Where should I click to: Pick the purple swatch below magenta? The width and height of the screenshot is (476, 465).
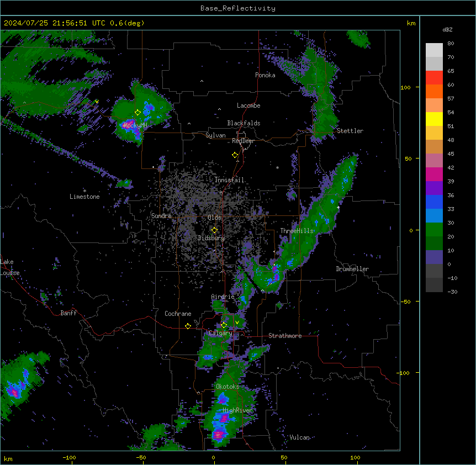tap(434, 188)
